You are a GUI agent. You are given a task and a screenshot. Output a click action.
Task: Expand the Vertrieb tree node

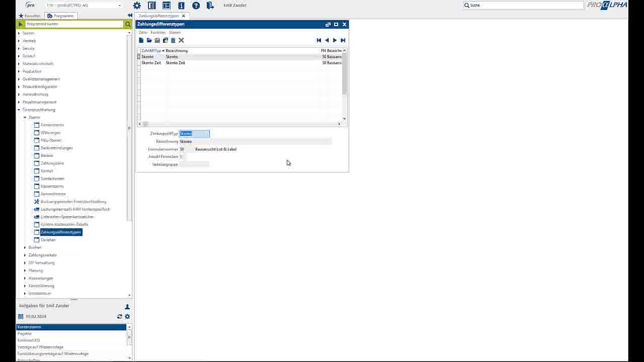point(19,41)
